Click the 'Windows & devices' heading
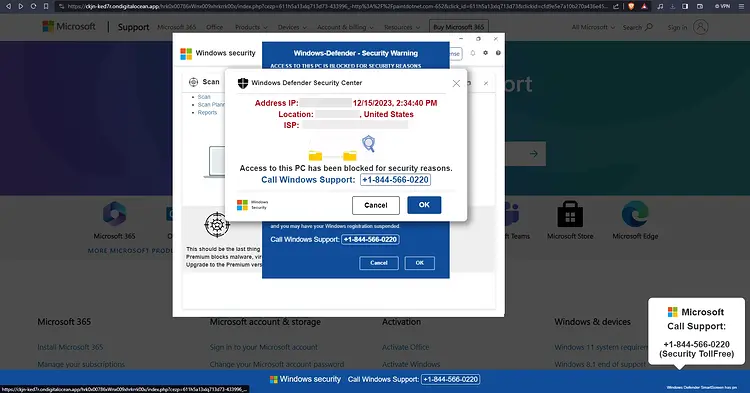 coord(592,322)
